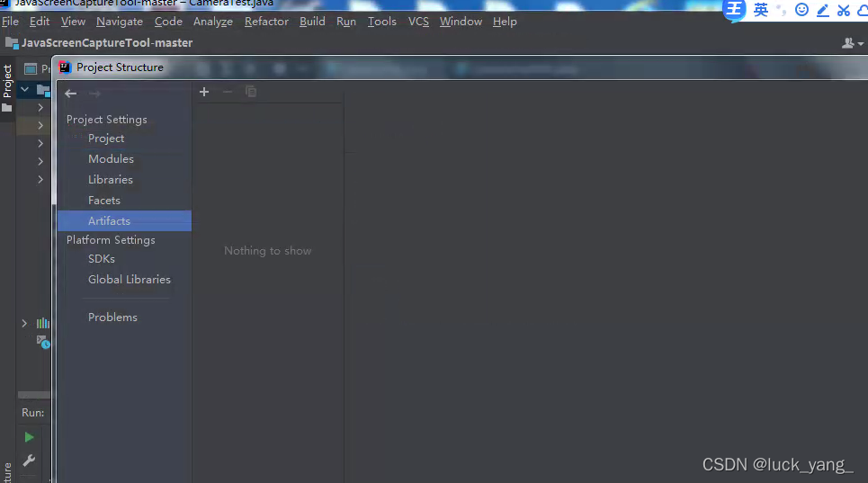Expand the first child folder chevron

tap(40, 107)
